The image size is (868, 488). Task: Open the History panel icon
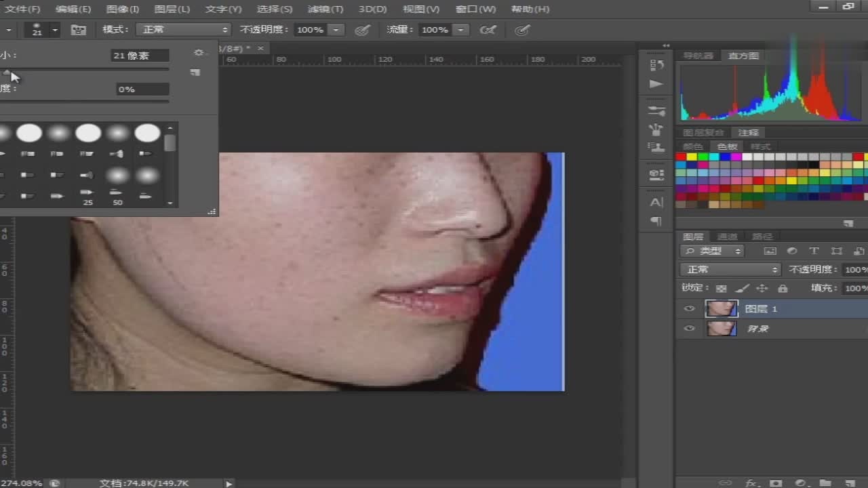(656, 65)
